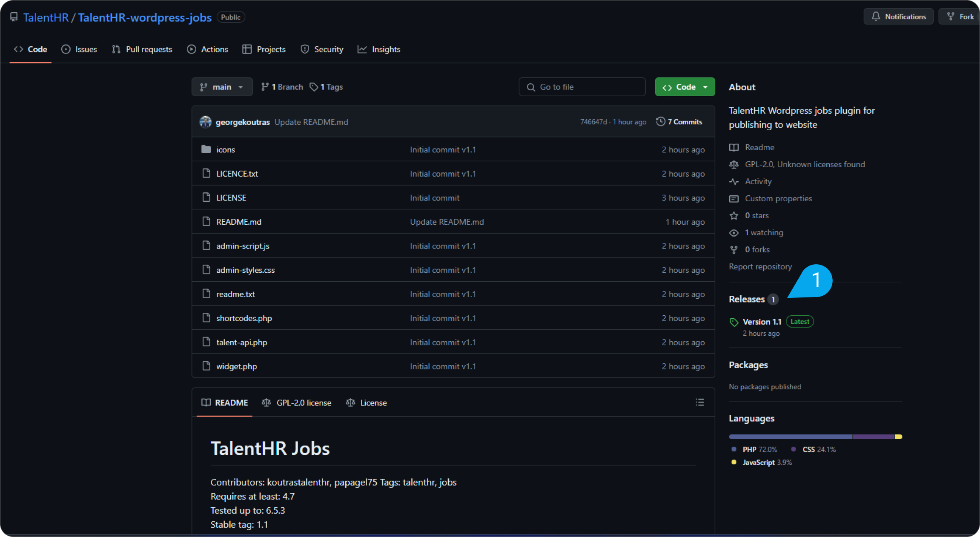This screenshot has width=980, height=537.
Task: Open the shortcodes.php file
Action: coord(244,318)
